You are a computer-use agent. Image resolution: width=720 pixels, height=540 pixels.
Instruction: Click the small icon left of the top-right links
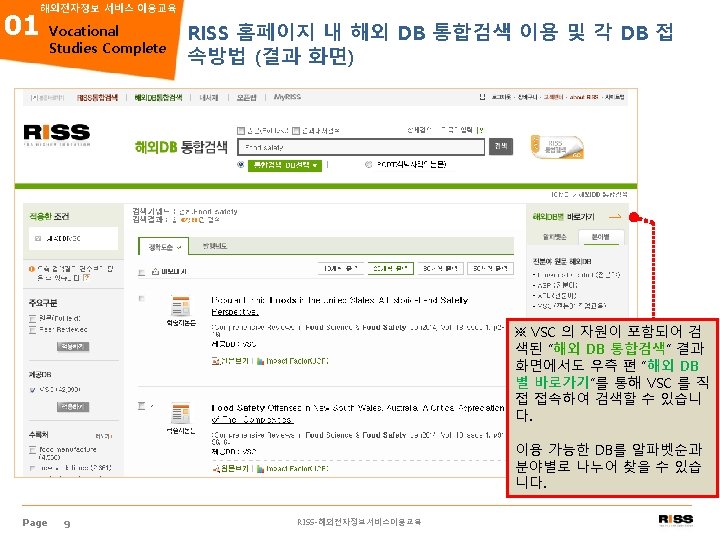(x=482, y=97)
